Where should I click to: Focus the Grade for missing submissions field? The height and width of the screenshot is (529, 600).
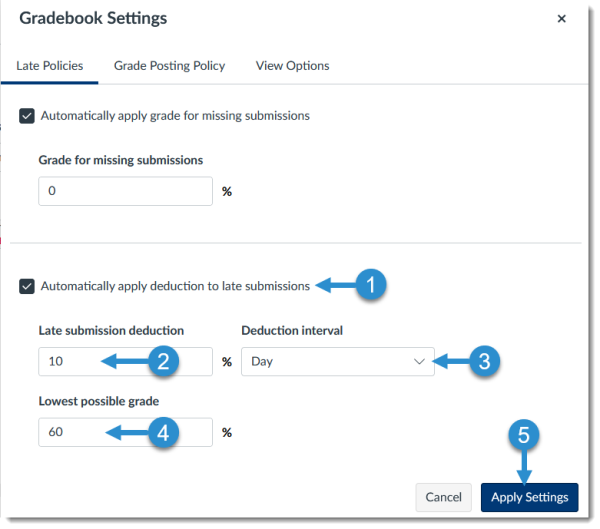point(125,191)
